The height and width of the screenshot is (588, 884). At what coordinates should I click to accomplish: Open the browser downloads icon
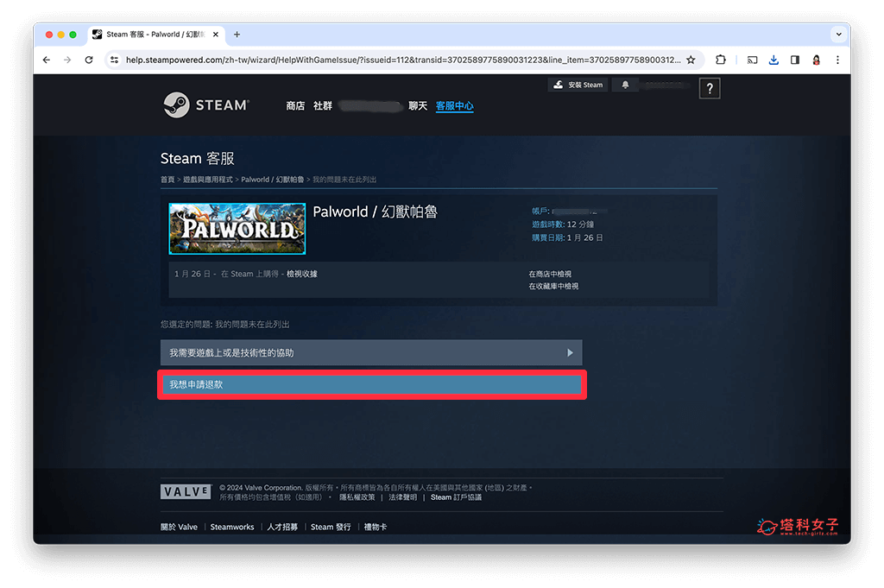[x=773, y=60]
